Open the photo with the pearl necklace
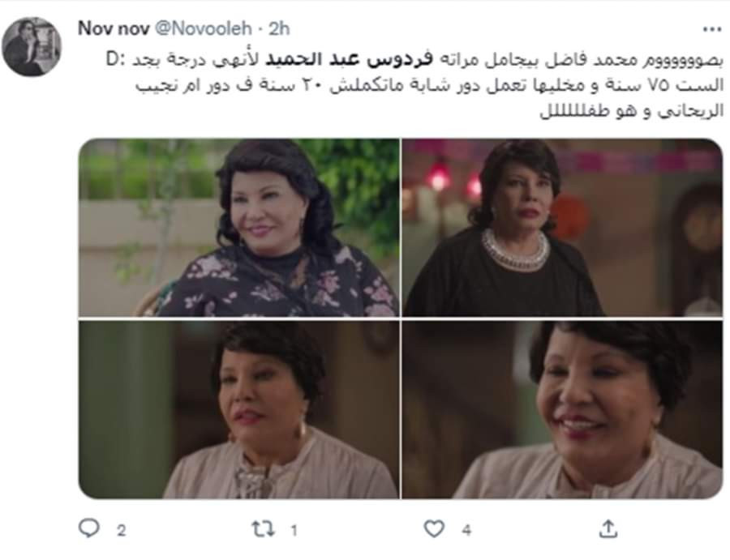 (x=562, y=228)
